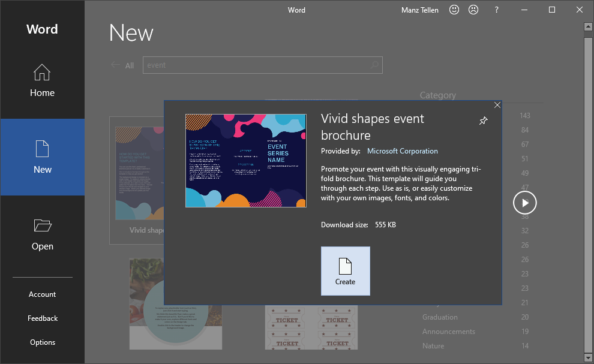Create the Vivid shapes event brochure

[345, 271]
